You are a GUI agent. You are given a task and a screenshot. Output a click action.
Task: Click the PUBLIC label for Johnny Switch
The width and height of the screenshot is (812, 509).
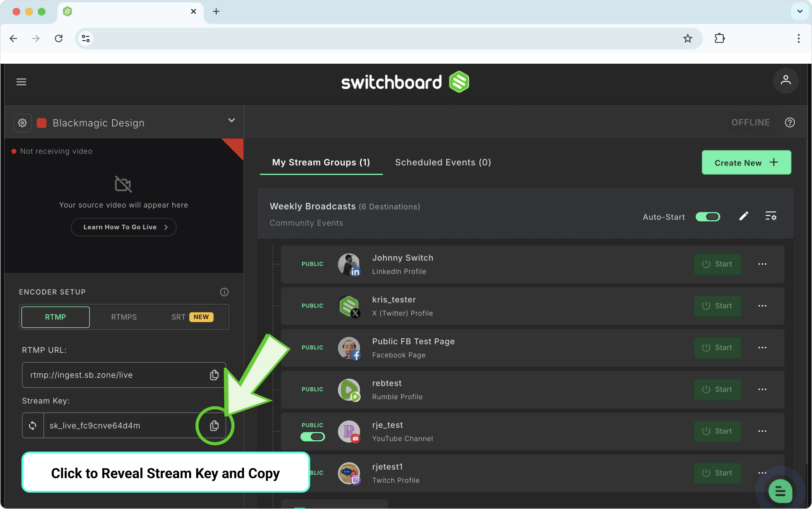[312, 264]
